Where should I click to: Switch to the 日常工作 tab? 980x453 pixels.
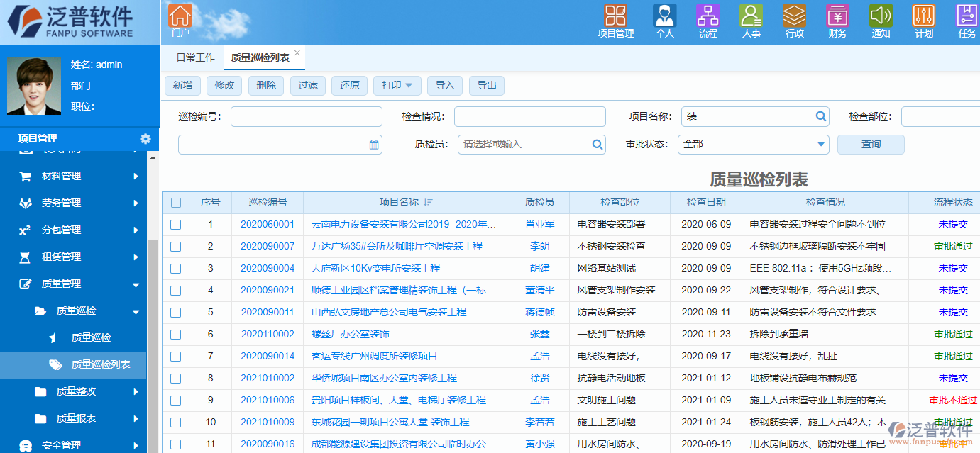[195, 58]
